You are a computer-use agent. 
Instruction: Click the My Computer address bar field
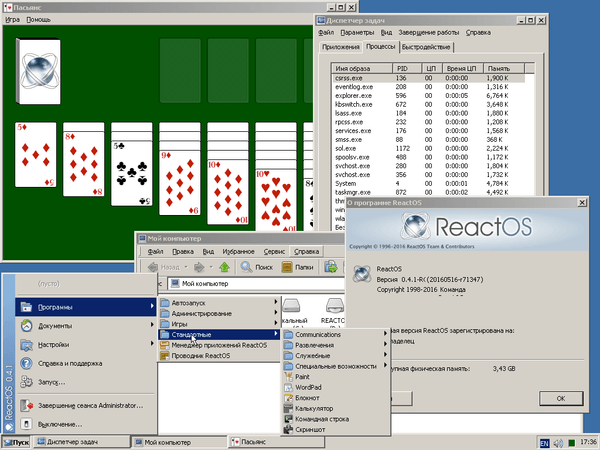(x=256, y=284)
